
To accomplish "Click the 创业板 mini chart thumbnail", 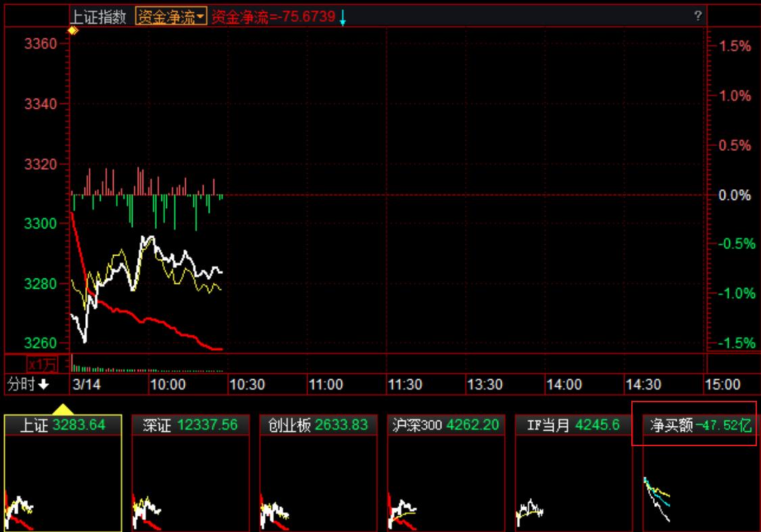I will click(x=318, y=483).
